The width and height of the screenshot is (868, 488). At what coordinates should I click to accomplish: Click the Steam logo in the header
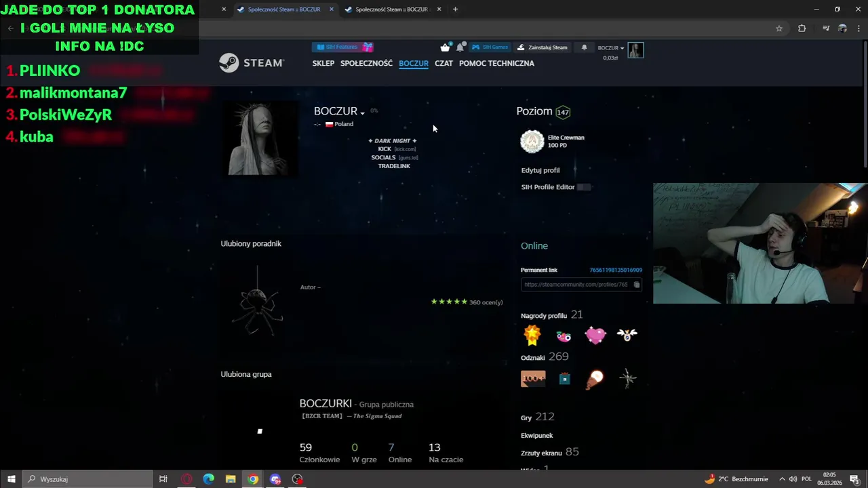coord(252,63)
